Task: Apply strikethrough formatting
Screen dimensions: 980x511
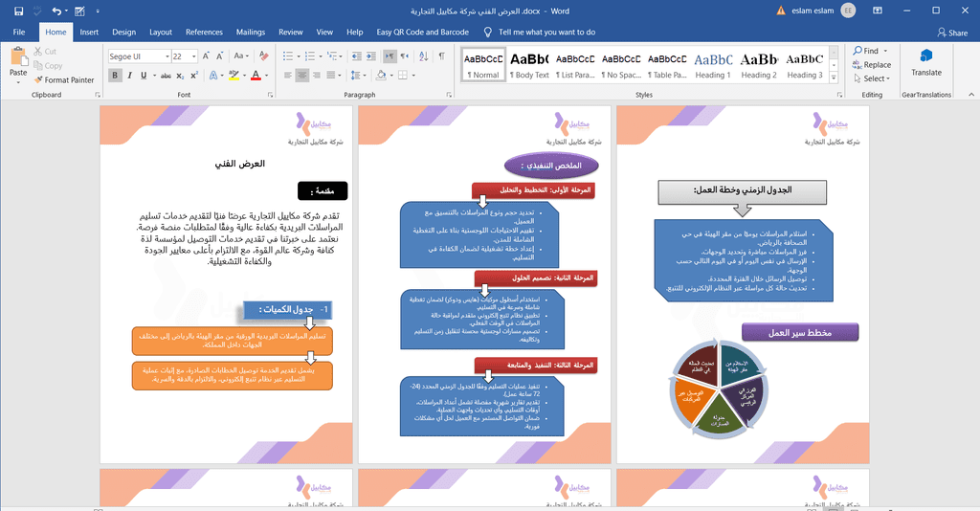Action: point(166,76)
